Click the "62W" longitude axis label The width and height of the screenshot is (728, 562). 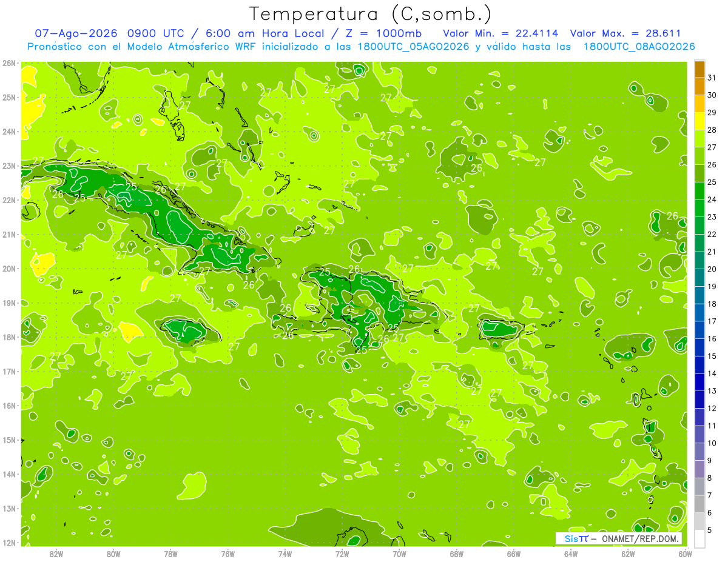coord(629,554)
